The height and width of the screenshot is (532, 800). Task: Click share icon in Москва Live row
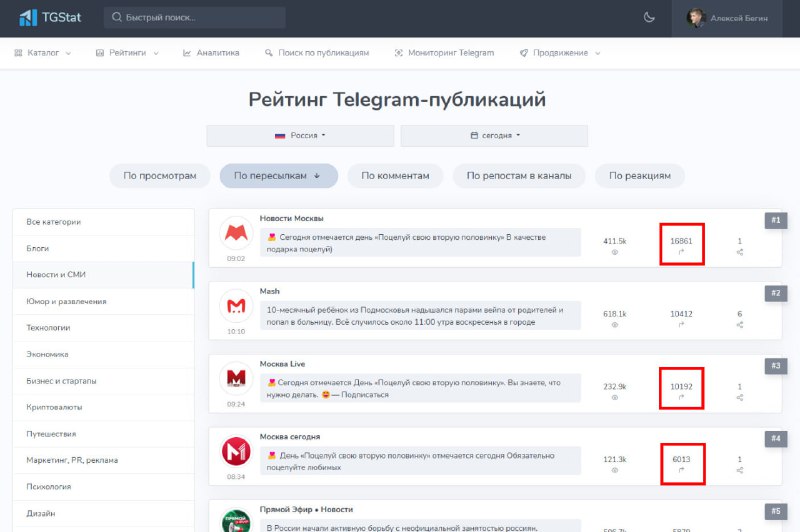click(x=740, y=397)
